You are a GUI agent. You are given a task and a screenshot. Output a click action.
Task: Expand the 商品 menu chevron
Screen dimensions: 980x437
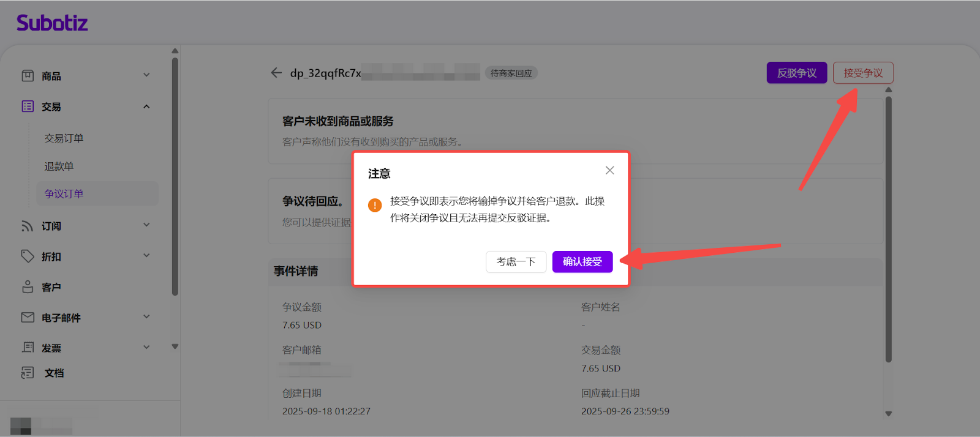[x=146, y=75]
